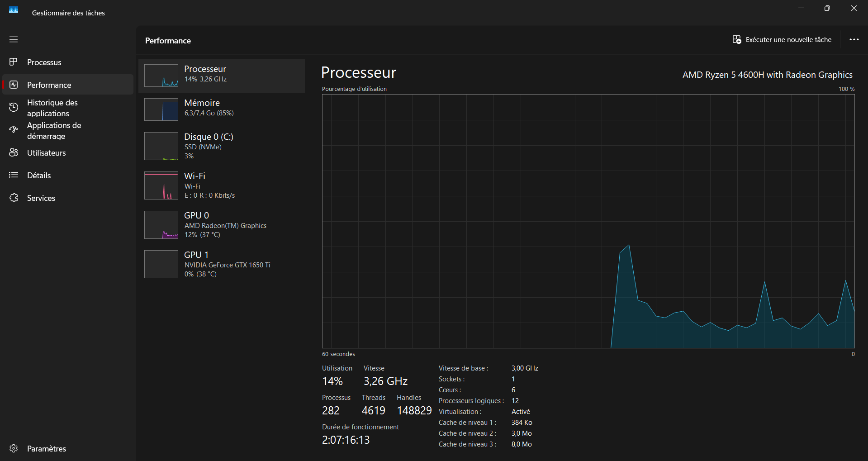Open the three-dot more options menu
Image resolution: width=868 pixels, height=461 pixels.
coord(854,40)
